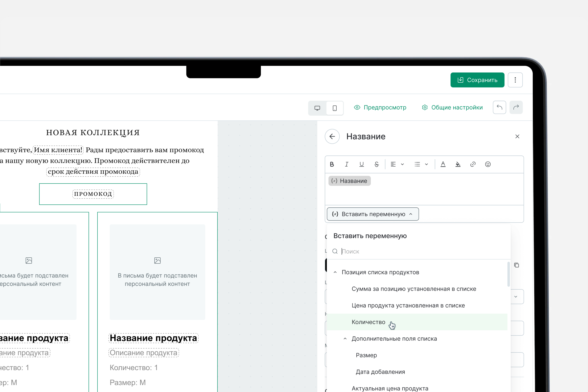
Task: Toggle bold formatting in the text toolbar
Action: pos(332,164)
